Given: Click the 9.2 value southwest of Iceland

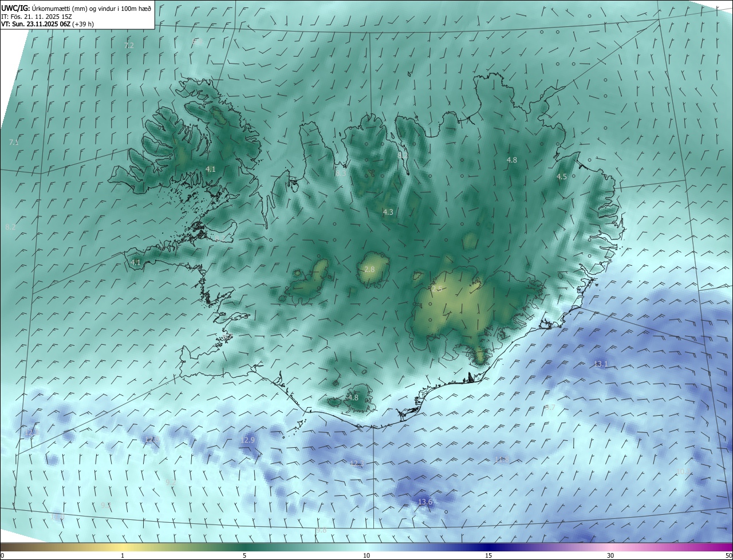Looking at the screenshot, I should pos(171,482).
